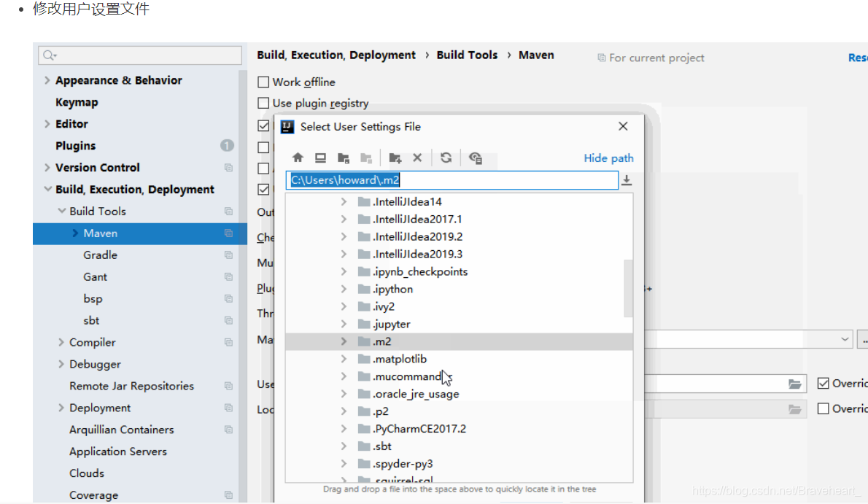Collapse Build, Execution, Deployment section
This screenshot has height=504, width=868.
tap(47, 190)
